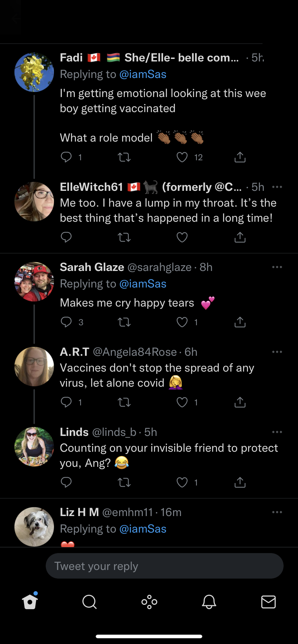
Task: Share Fadi's tweet via share icon
Action: point(240,157)
